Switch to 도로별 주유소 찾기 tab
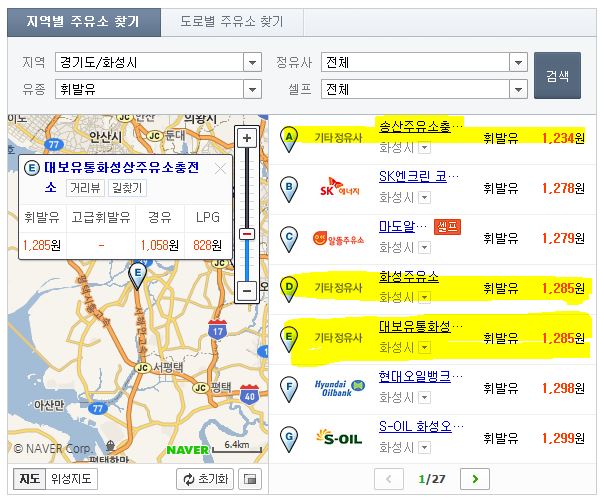The image size is (604, 500). click(x=232, y=22)
